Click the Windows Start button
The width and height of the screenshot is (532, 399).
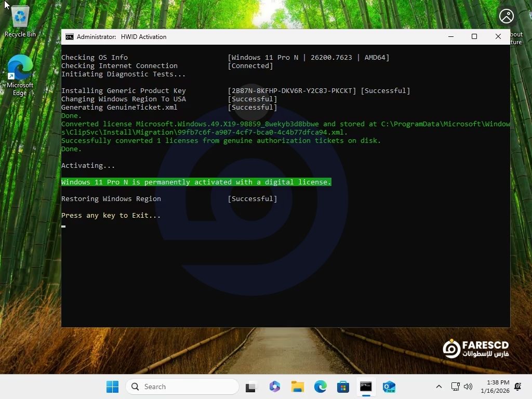tap(112, 387)
